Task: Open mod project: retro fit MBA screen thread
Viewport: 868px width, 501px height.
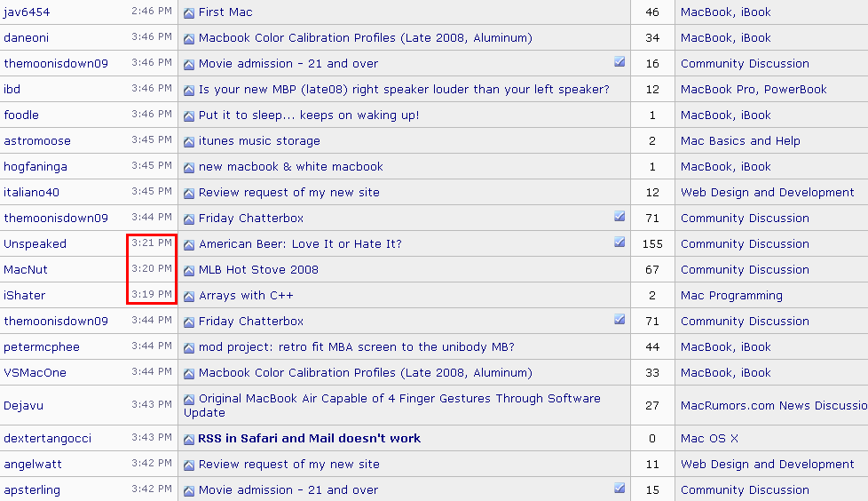Action: coord(357,347)
